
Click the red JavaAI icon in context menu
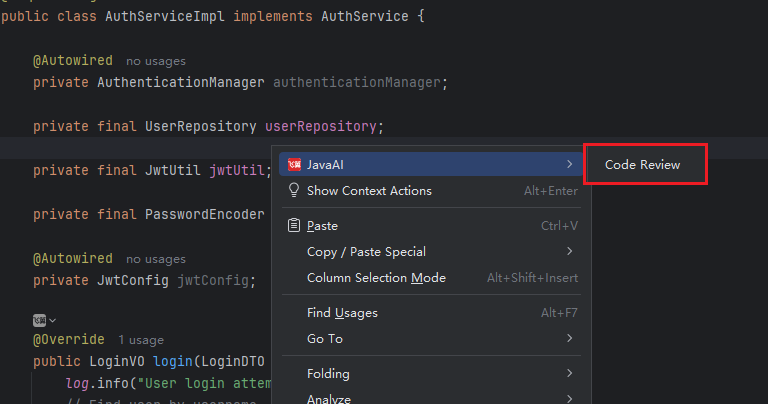[294, 164]
